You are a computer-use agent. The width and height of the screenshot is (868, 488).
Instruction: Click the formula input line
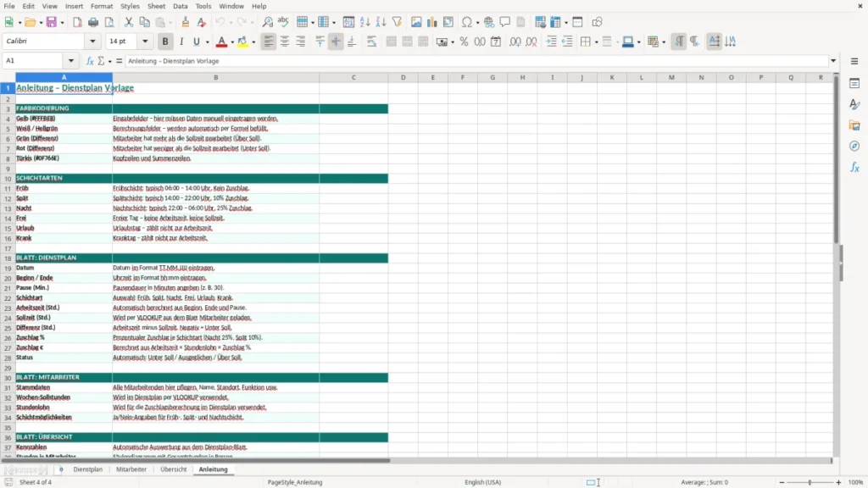(x=476, y=61)
